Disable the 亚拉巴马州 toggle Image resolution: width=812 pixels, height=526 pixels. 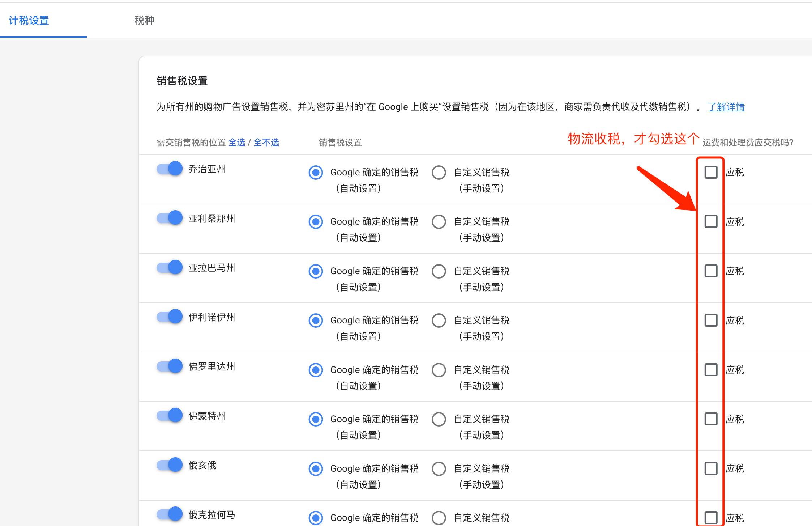point(169,267)
